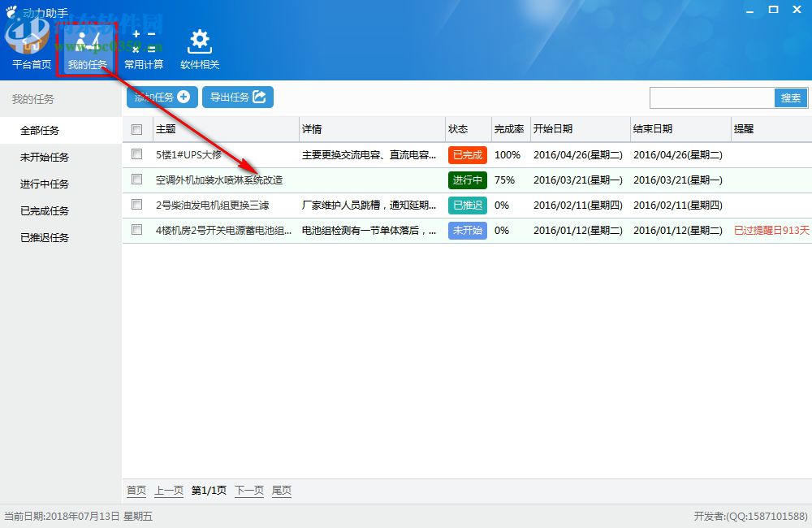Image resolution: width=812 pixels, height=528 pixels.
Task: Check the select-all checkbox in table header
Action: coord(136,128)
